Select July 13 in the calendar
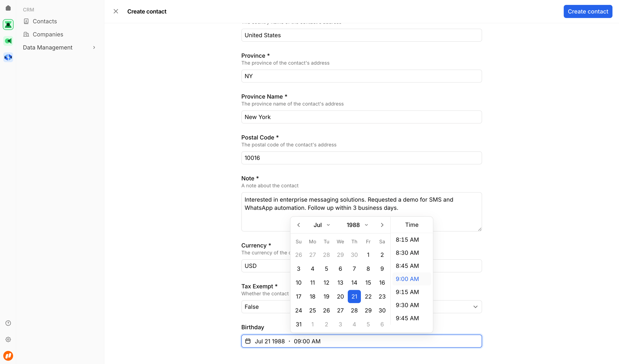Screen dimensions: 619x364 pos(340,283)
